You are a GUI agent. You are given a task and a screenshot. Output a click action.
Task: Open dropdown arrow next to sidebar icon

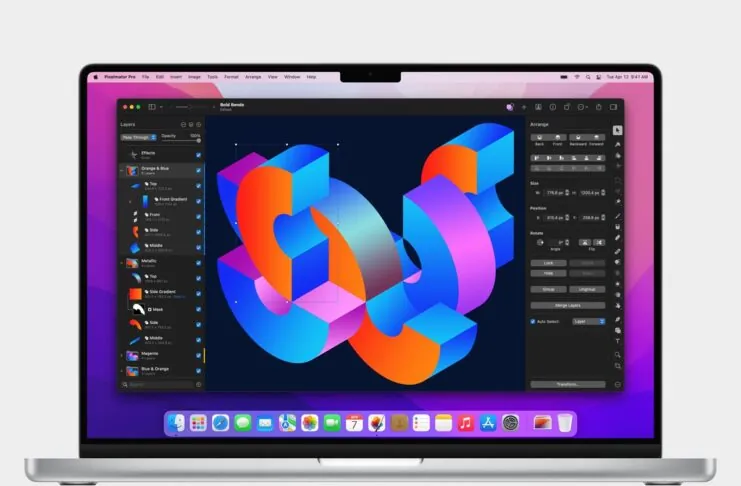161,107
